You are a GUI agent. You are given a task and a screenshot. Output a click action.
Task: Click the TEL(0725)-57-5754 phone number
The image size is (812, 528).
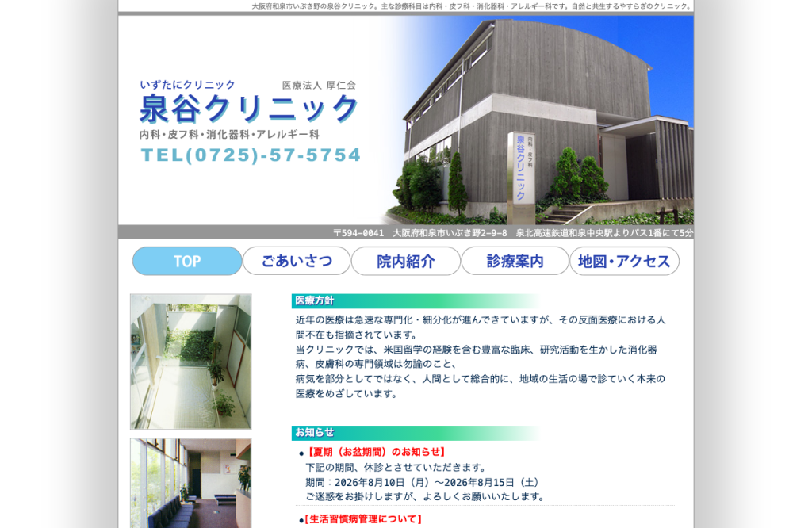click(251, 155)
